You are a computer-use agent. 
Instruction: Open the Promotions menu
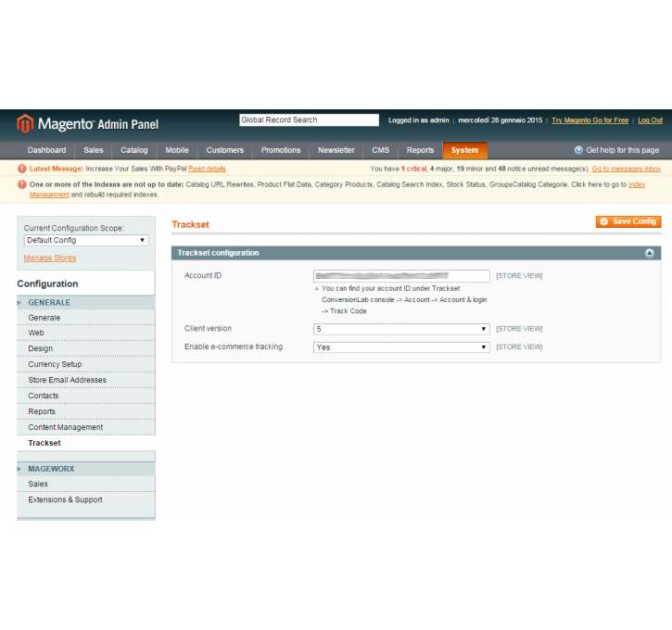[x=281, y=150]
